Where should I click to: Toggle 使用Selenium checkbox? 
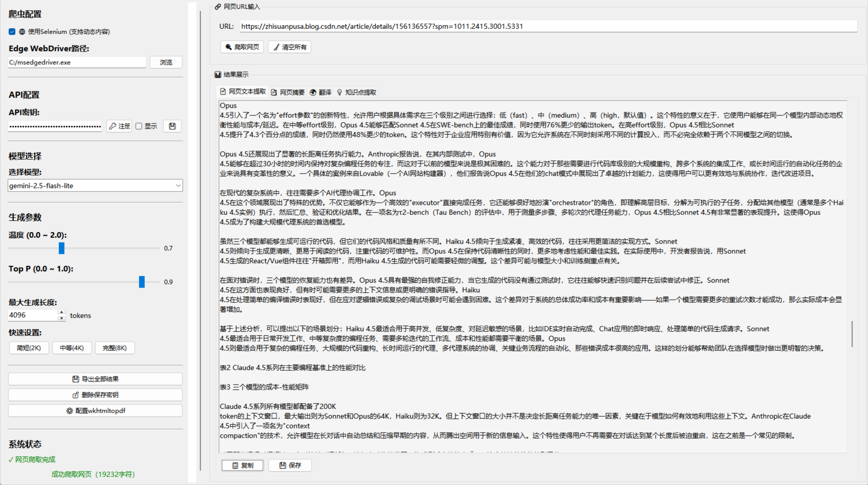(x=12, y=32)
